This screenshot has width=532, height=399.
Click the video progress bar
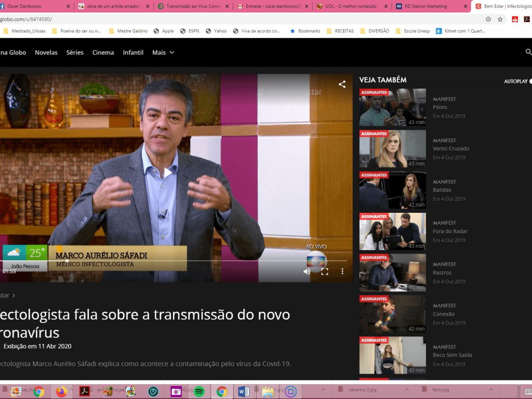click(x=173, y=261)
